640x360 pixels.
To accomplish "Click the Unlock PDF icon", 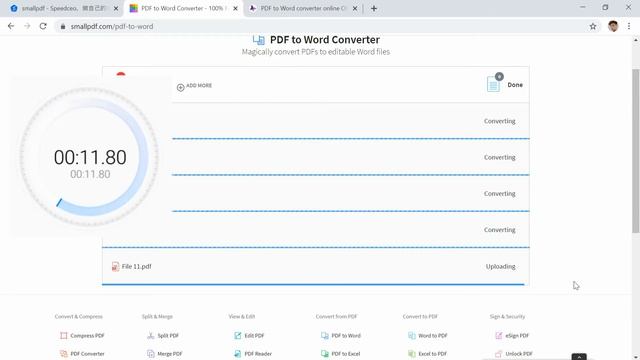I will click(x=498, y=353).
